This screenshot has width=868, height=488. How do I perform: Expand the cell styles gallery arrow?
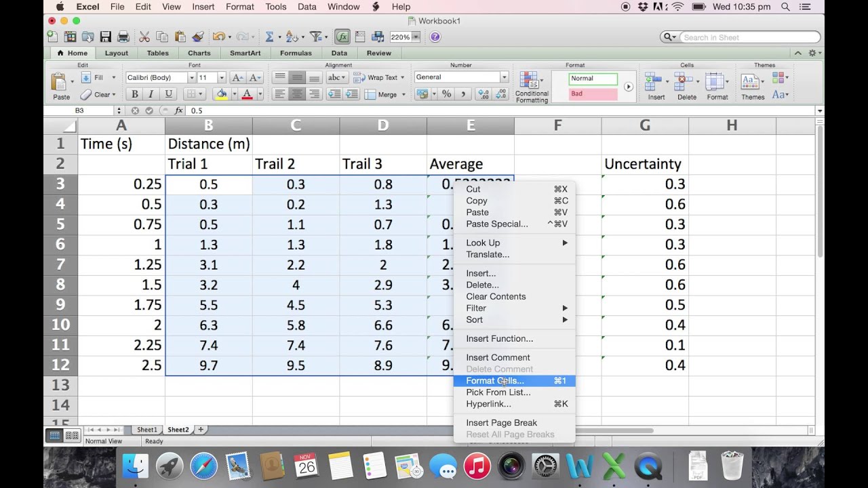click(629, 87)
